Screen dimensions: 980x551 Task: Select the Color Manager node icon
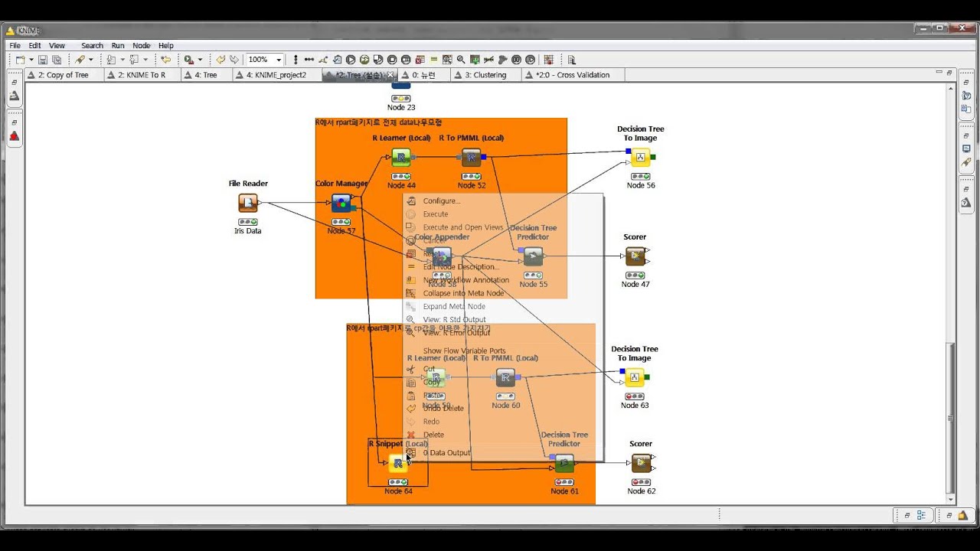coord(341,203)
